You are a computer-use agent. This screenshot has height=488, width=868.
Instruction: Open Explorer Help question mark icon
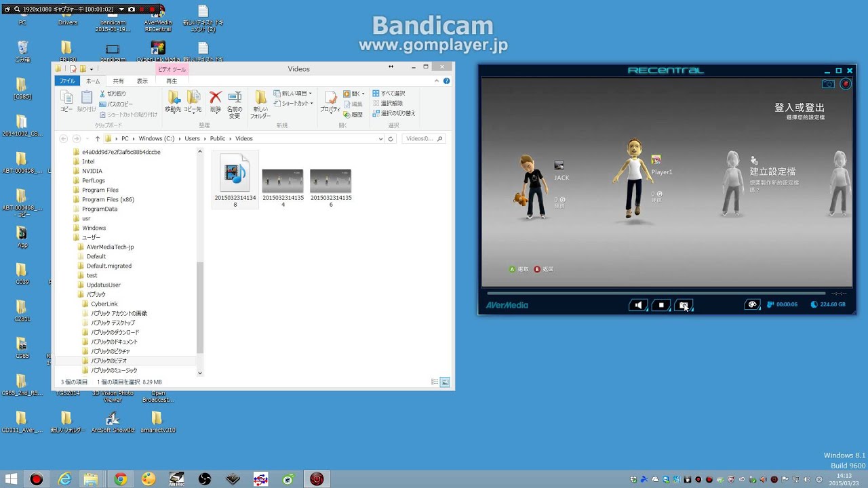[x=447, y=81]
